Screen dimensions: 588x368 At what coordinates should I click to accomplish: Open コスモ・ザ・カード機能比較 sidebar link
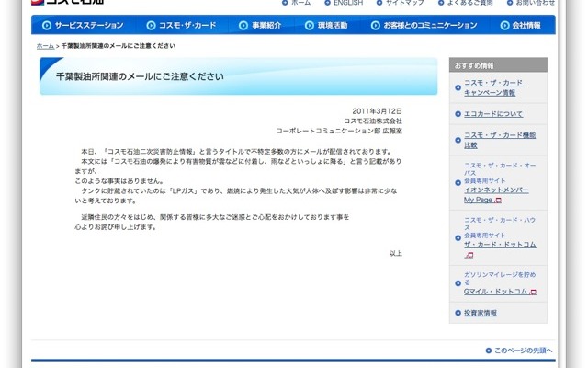[x=500, y=140]
